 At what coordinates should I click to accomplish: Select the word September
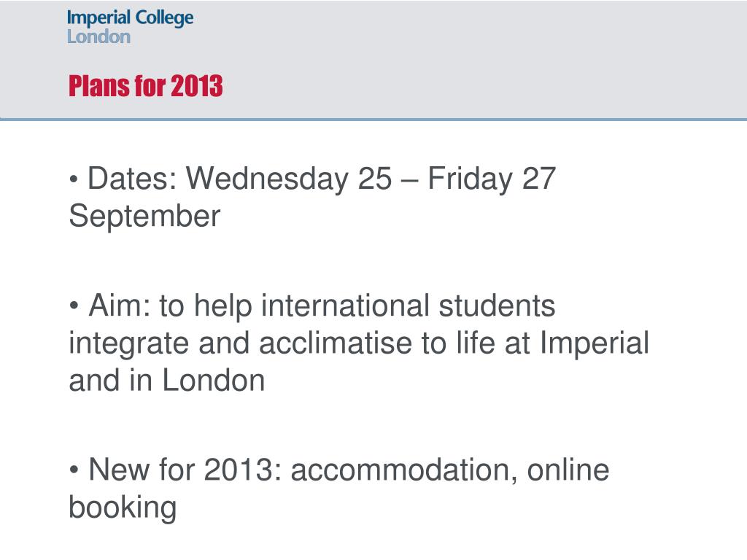pos(145,217)
